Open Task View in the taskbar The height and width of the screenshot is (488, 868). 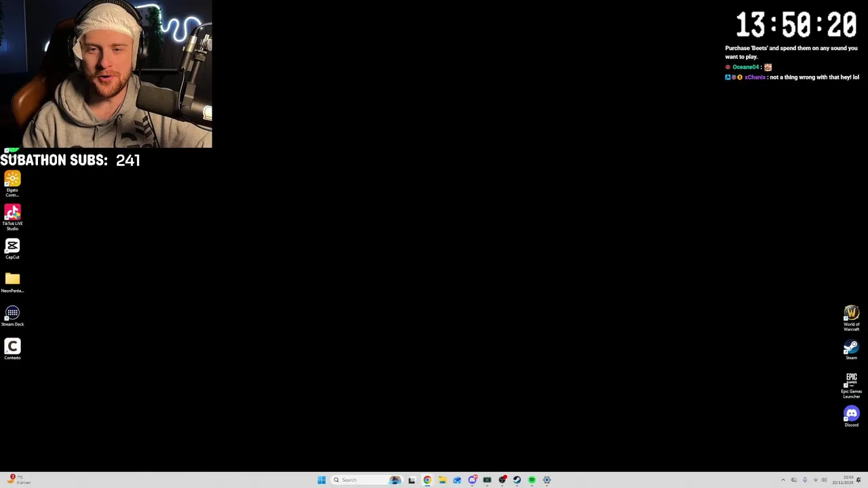click(x=412, y=480)
